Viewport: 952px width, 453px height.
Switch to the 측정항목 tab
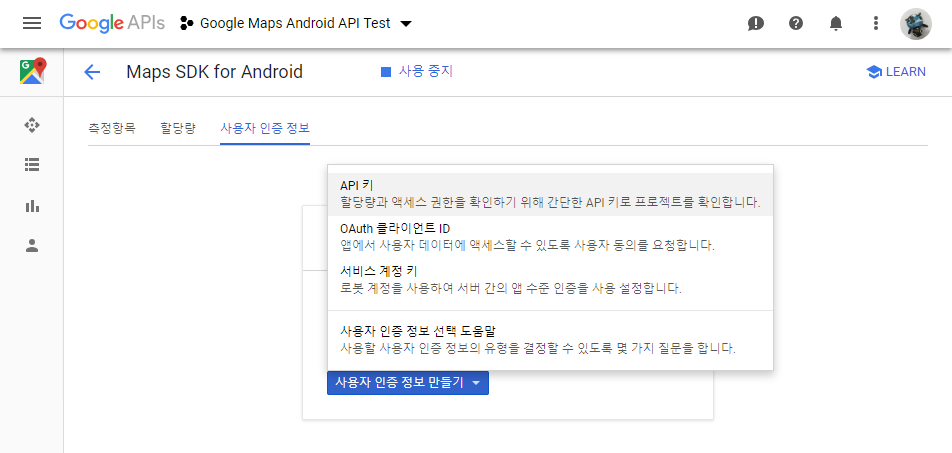coord(112,128)
